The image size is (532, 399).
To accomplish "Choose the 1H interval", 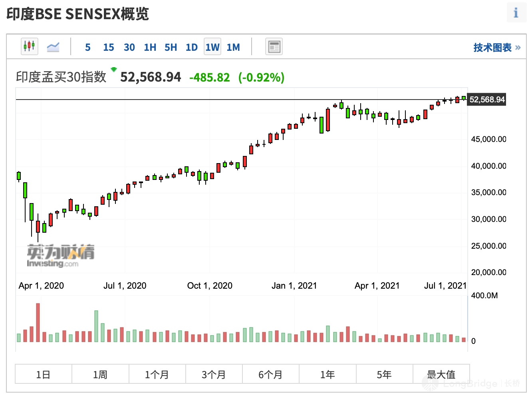I will tap(150, 48).
